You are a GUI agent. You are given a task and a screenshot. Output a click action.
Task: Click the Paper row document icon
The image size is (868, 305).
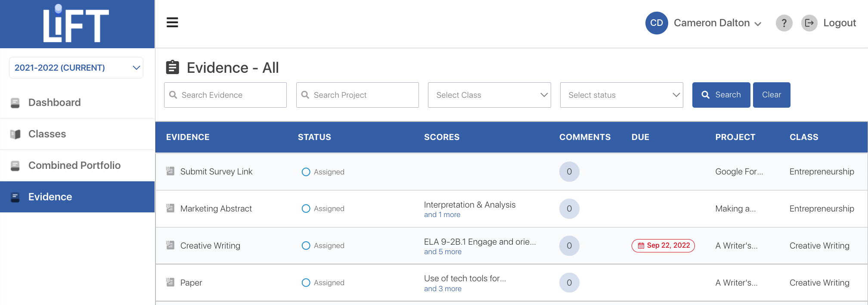pyautogui.click(x=170, y=283)
